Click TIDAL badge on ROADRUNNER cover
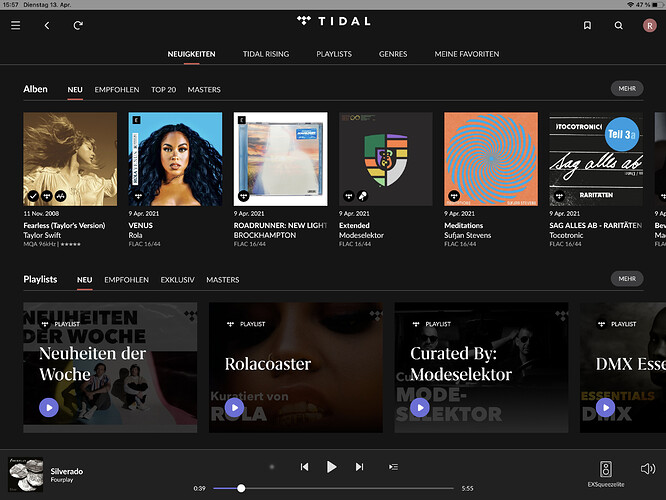Viewport: 666px width, 500px height. (243, 196)
